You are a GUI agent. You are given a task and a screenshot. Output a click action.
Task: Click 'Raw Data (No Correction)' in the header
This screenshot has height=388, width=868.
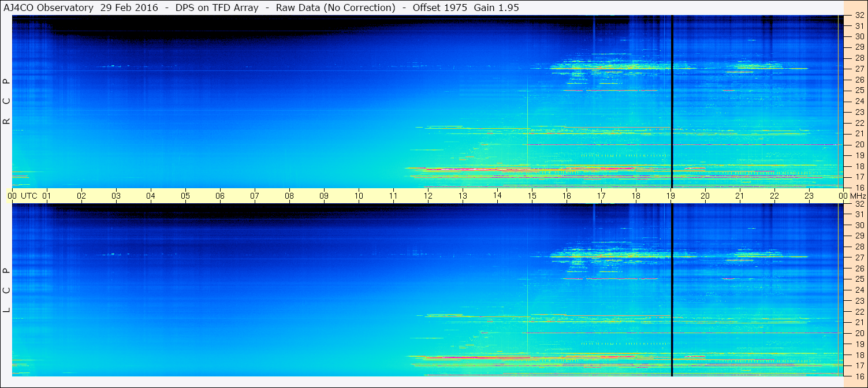[336, 8]
